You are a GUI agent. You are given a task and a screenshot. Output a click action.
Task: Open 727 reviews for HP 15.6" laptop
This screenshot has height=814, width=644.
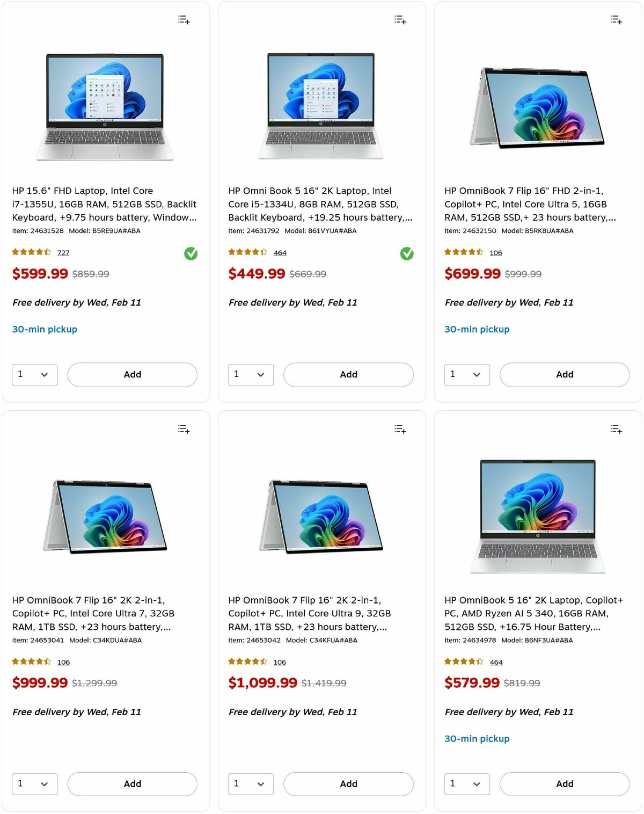pyautogui.click(x=63, y=253)
